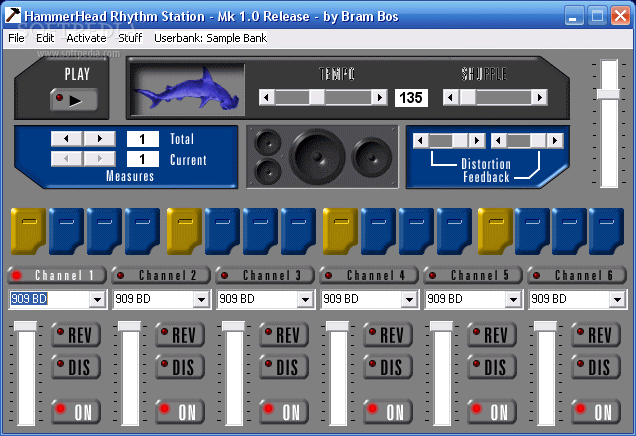Minimize the HammerHead window

point(574,16)
